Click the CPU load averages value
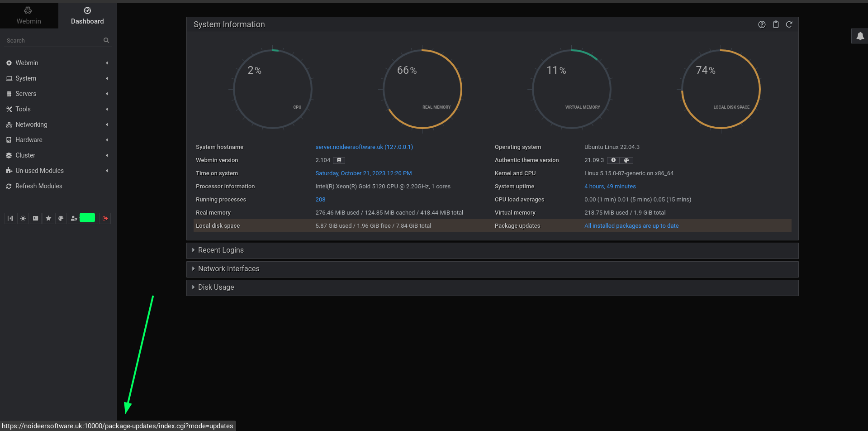 (638, 200)
